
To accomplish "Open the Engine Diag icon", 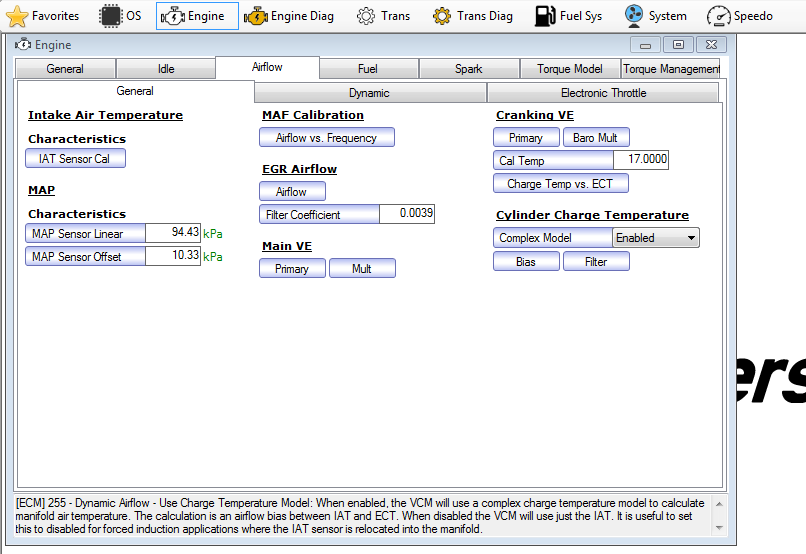I will (x=256, y=16).
